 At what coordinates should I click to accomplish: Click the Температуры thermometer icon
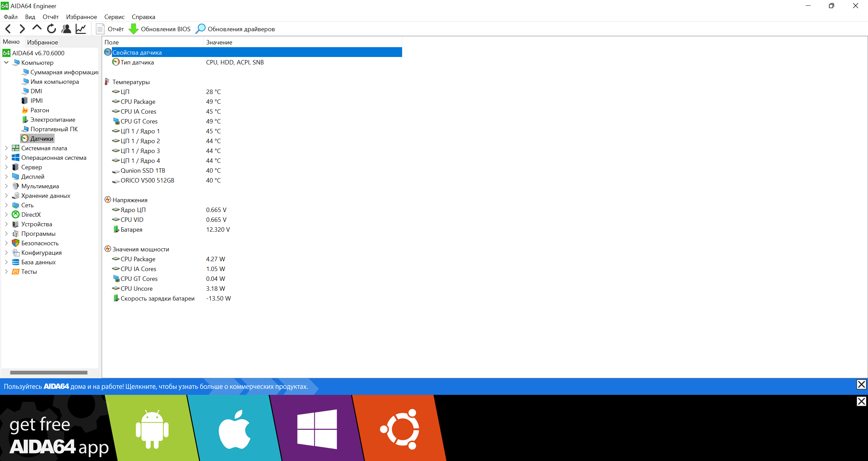[107, 82]
